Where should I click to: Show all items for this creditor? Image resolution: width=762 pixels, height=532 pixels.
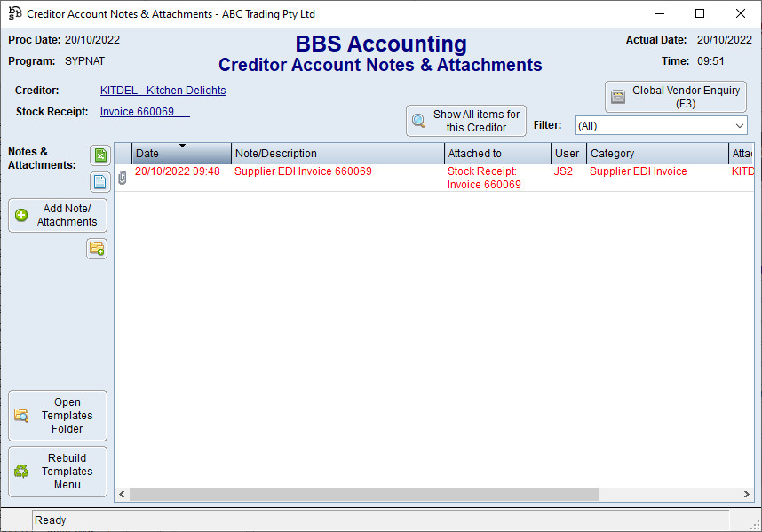tap(466, 121)
